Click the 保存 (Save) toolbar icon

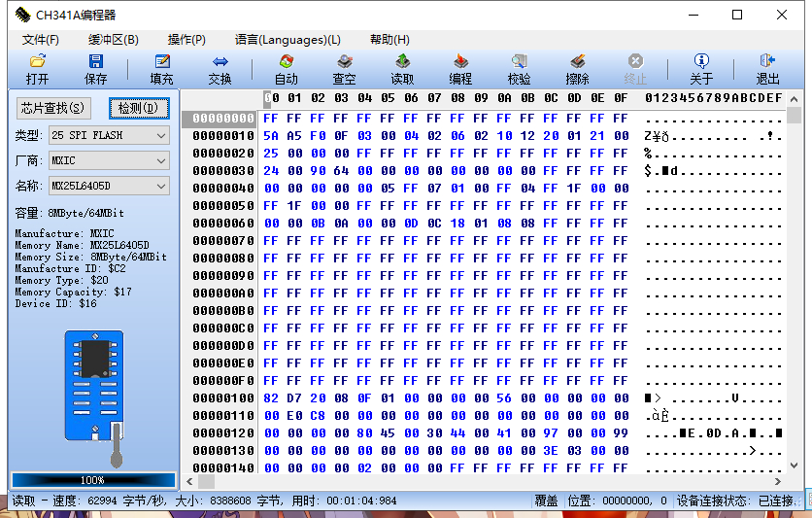pyautogui.click(x=96, y=61)
